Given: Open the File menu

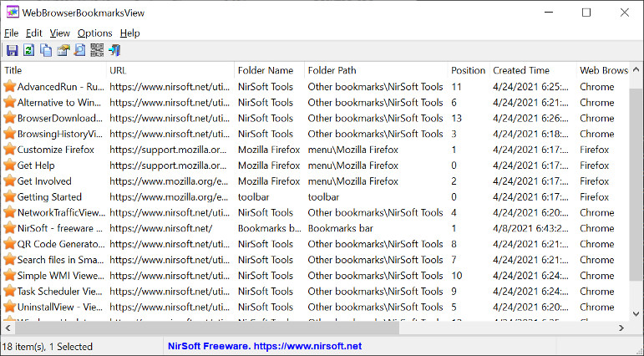Looking at the screenshot, I should pos(11,33).
